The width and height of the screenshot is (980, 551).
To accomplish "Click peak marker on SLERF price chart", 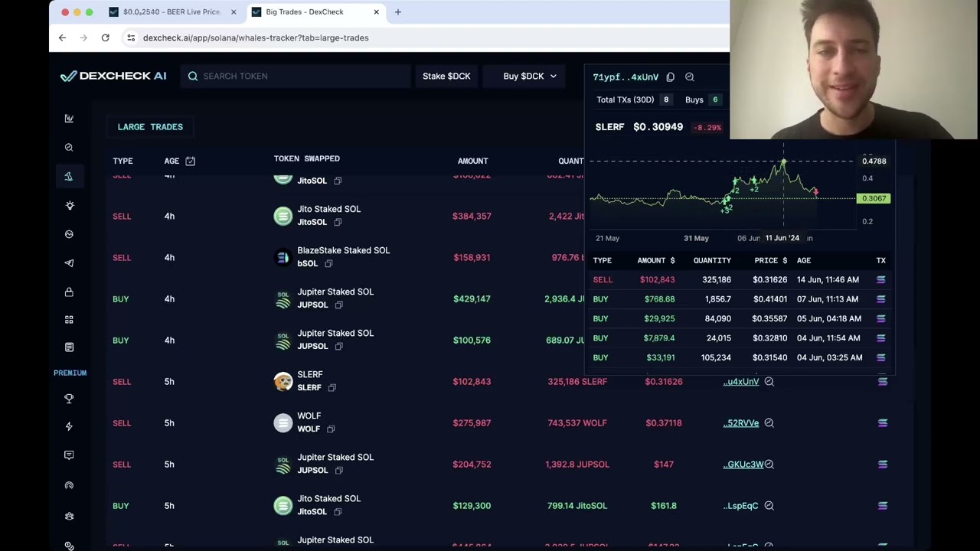I will pos(783,161).
